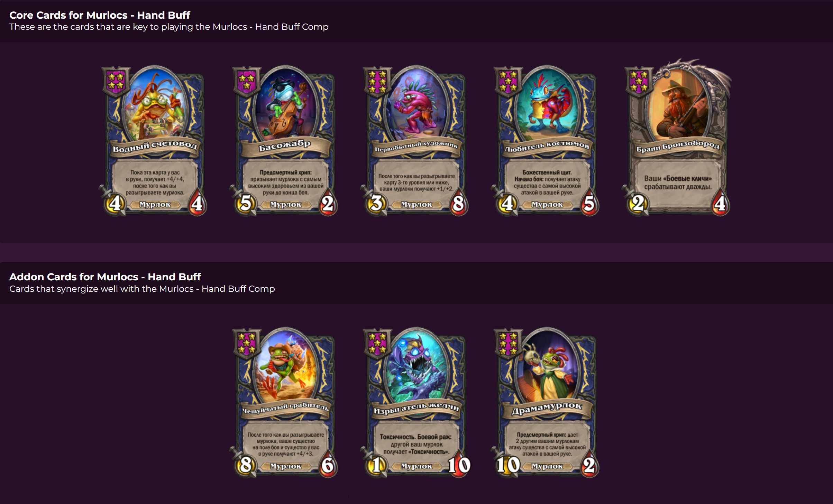
Task: Click the health drop icon on Первобытный художник
Action: click(458, 203)
